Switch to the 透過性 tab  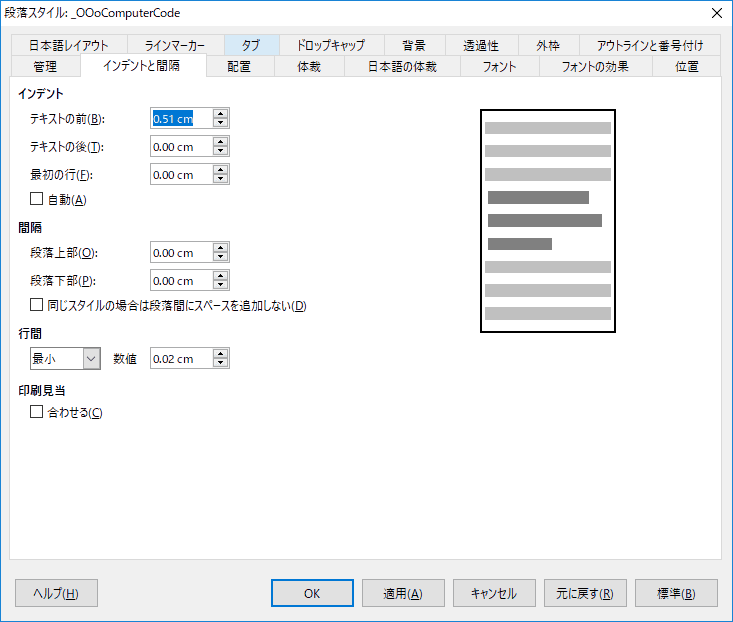point(481,45)
